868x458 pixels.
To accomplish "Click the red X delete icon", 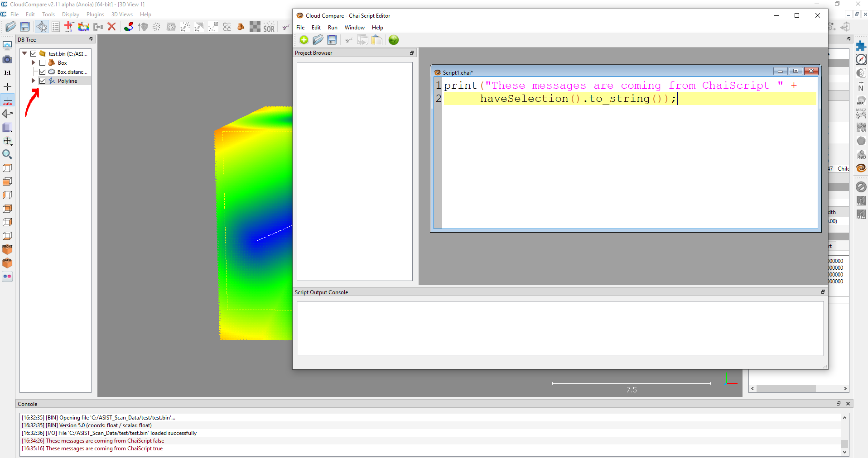I will (112, 27).
